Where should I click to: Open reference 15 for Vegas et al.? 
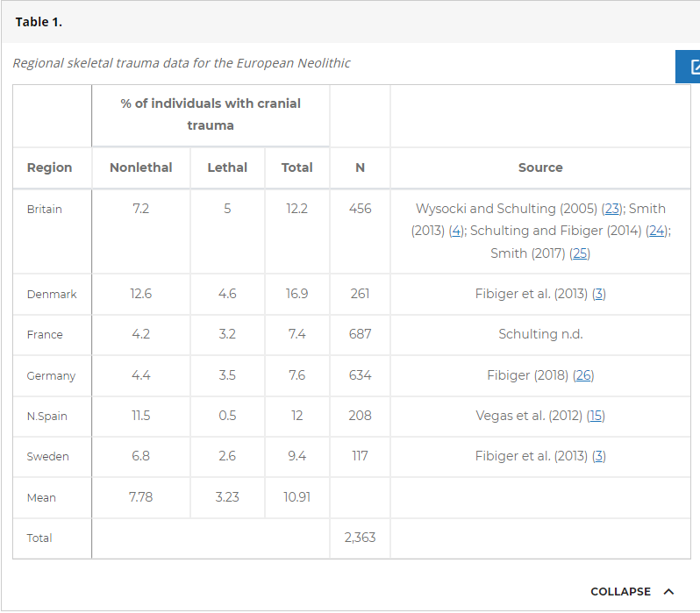click(596, 416)
